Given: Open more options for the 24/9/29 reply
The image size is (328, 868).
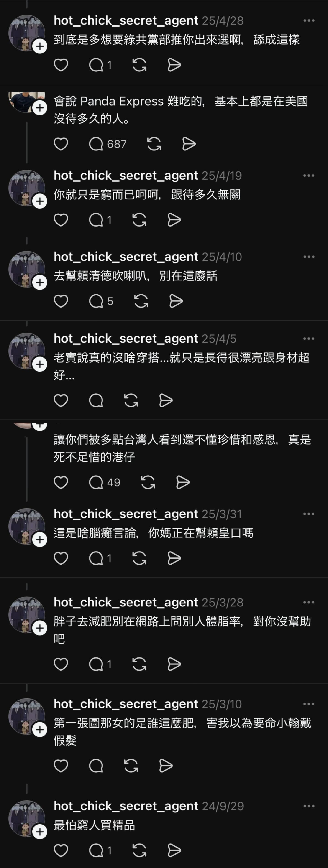Looking at the screenshot, I should tap(309, 806).
